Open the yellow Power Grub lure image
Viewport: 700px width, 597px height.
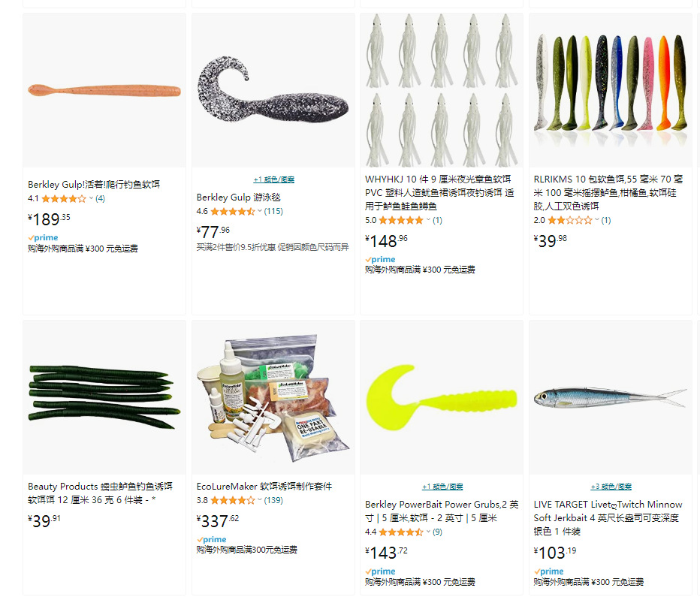click(x=442, y=397)
